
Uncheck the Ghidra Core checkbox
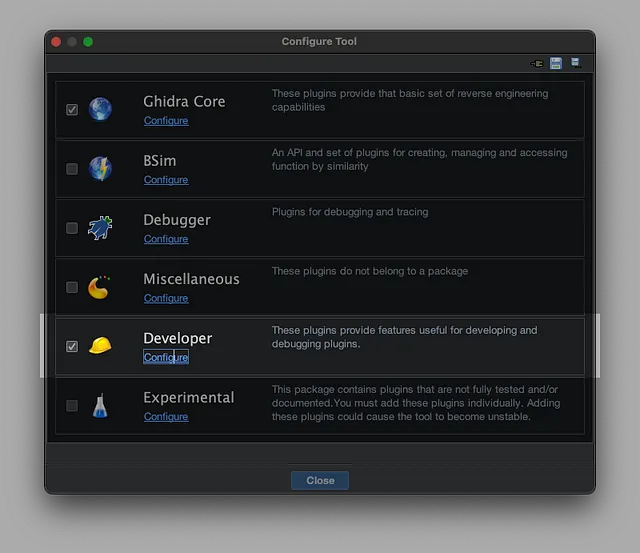pos(72,110)
